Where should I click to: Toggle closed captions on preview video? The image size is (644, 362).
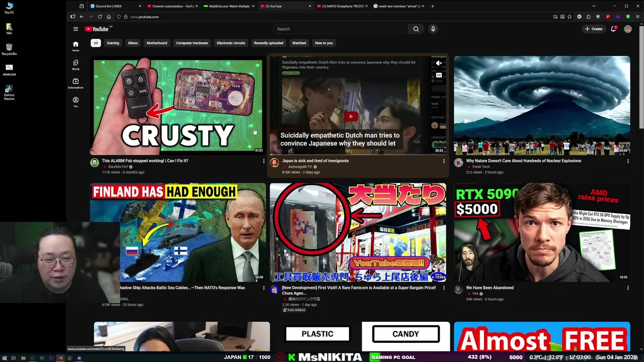[439, 75]
